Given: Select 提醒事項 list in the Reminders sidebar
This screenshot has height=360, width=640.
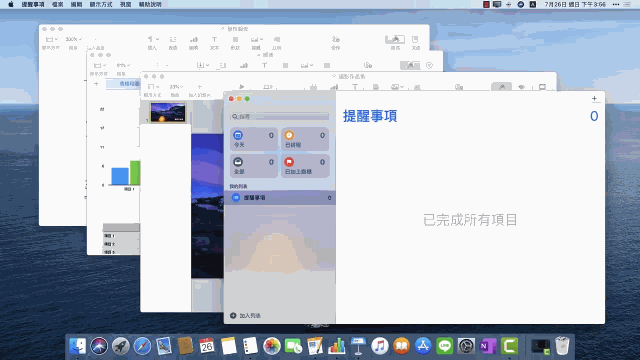Looking at the screenshot, I should (x=280, y=198).
